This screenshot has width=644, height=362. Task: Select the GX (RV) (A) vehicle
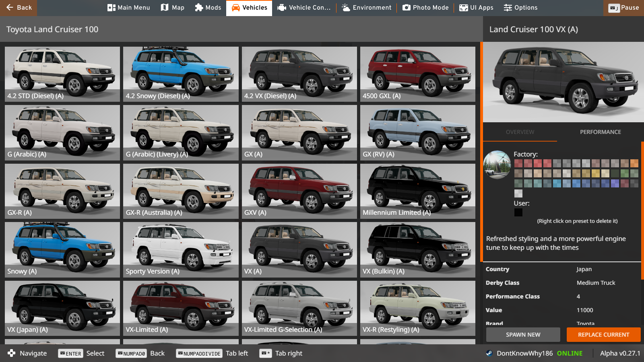[418, 132]
